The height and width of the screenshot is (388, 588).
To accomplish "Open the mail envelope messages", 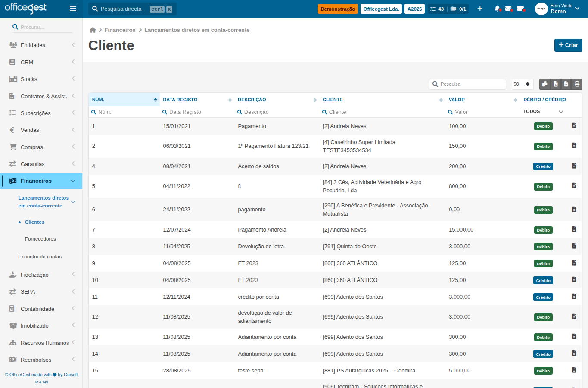I will click(509, 9).
